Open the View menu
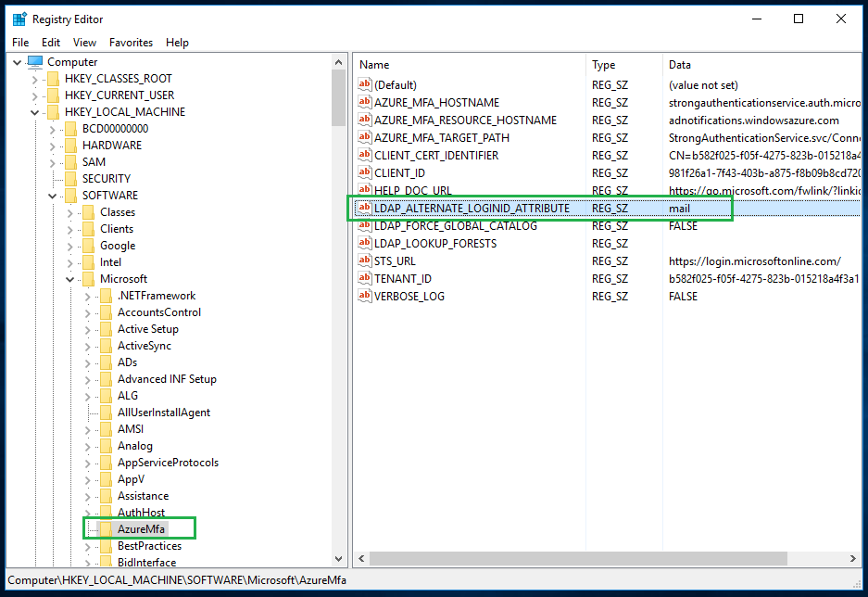Screen dimensions: 868x597 tap(84, 43)
